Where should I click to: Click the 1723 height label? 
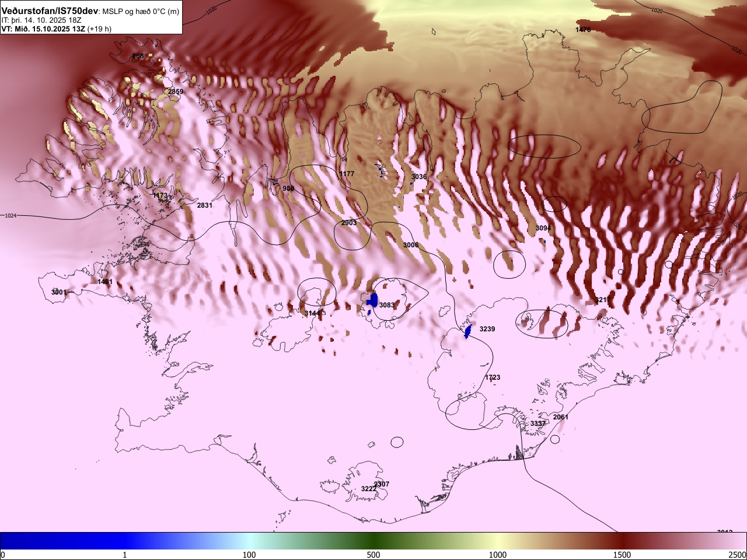pos(493,377)
